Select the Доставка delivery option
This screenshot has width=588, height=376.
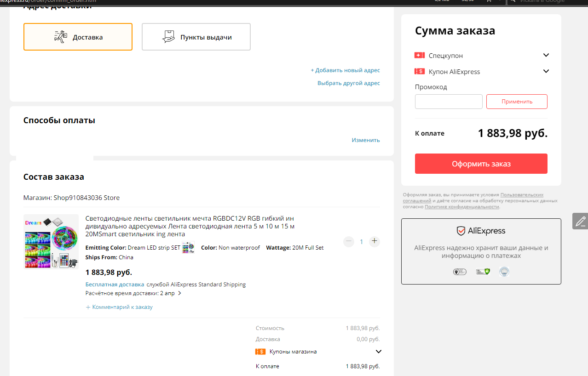click(x=78, y=37)
